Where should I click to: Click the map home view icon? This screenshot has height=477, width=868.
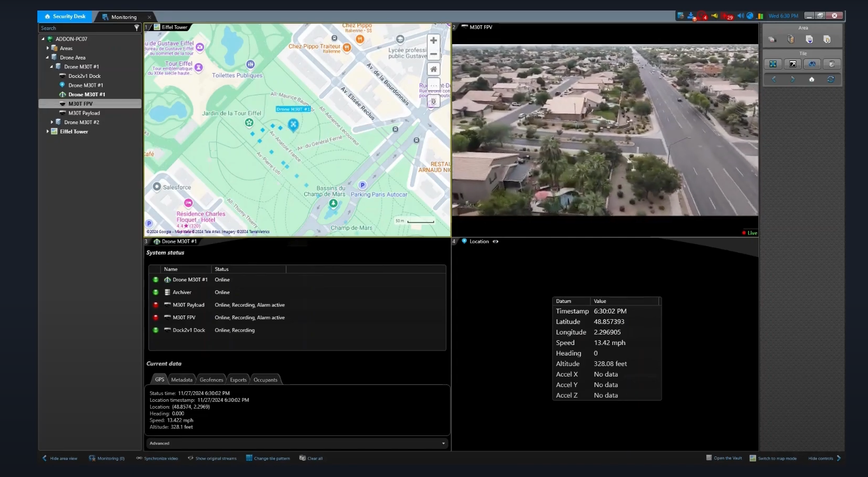pos(433,69)
